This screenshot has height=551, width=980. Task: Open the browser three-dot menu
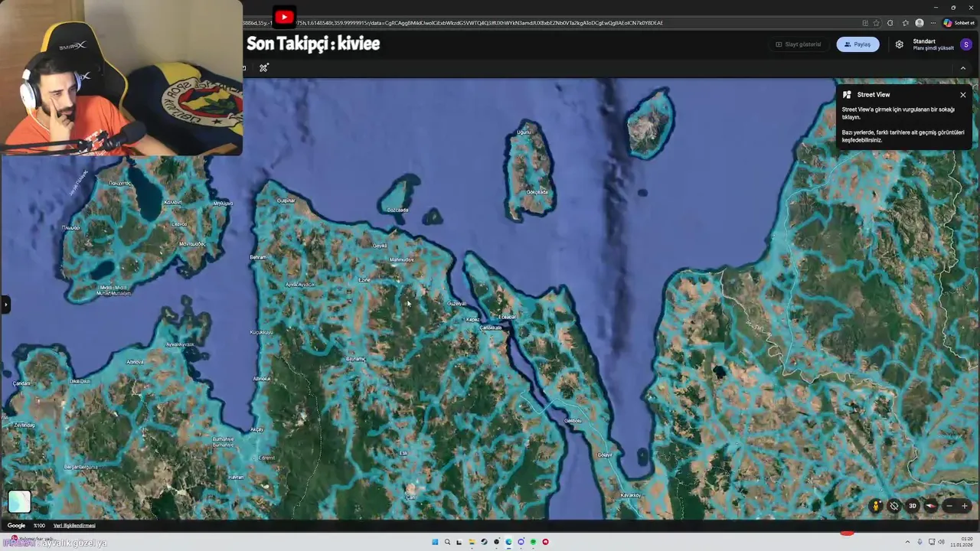(x=933, y=23)
